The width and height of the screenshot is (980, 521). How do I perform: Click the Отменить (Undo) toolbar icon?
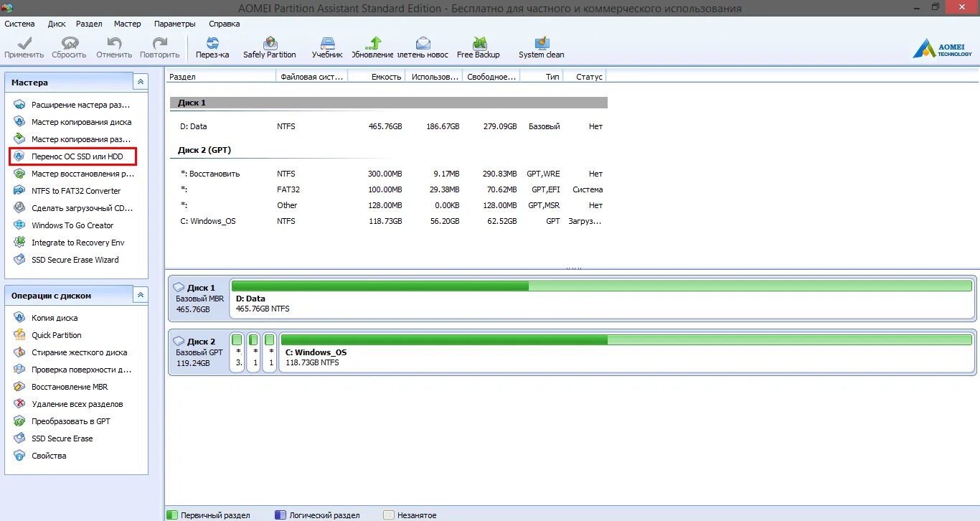114,47
